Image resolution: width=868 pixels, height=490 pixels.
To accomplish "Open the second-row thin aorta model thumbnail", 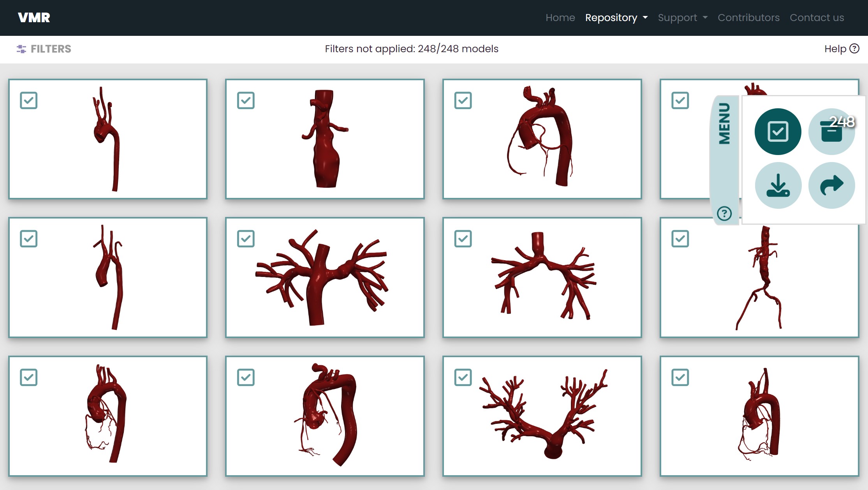I will (108, 277).
